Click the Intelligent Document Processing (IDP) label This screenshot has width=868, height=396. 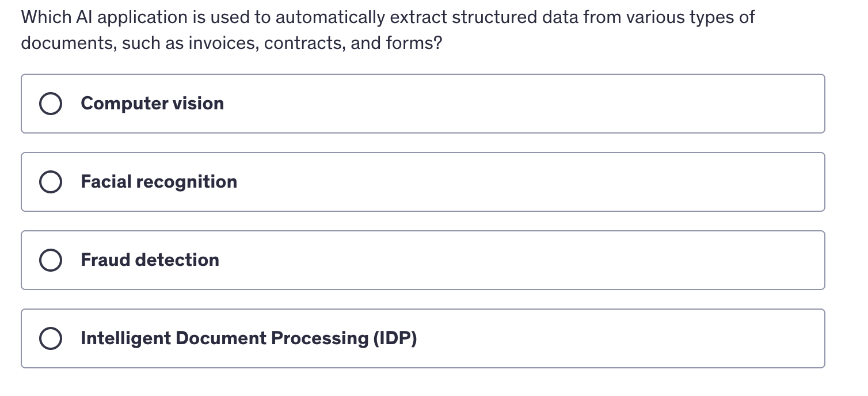[x=249, y=338]
